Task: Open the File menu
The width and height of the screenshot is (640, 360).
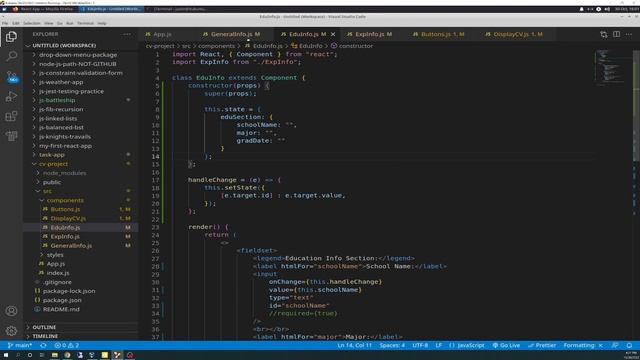Action: [5, 23]
